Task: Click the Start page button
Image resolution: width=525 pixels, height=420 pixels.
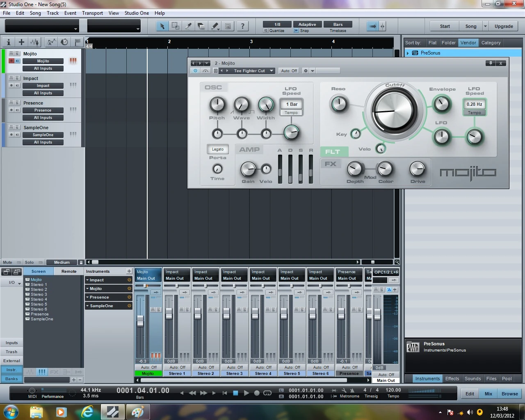Action: click(445, 26)
